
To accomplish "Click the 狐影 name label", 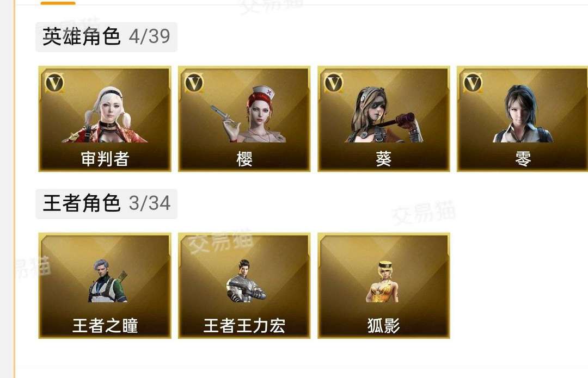I will click(x=384, y=326).
